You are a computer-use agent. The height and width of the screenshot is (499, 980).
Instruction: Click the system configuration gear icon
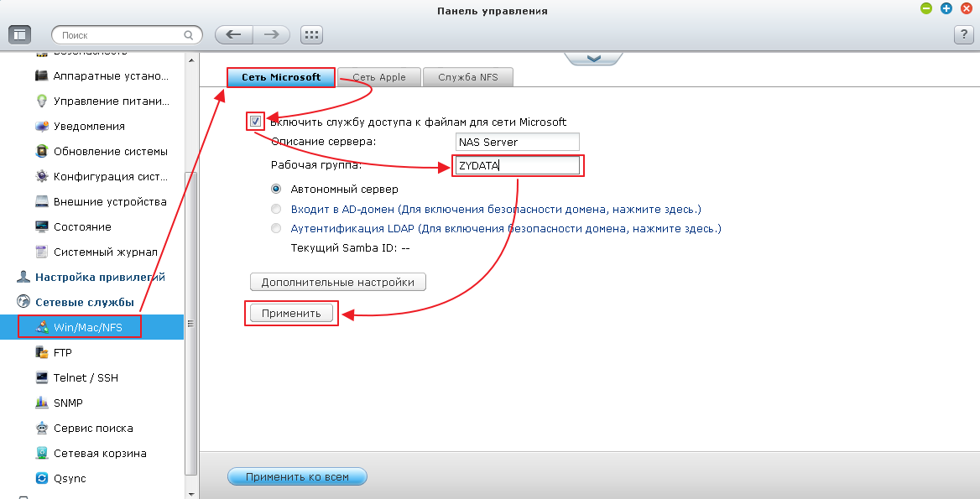[x=41, y=176]
